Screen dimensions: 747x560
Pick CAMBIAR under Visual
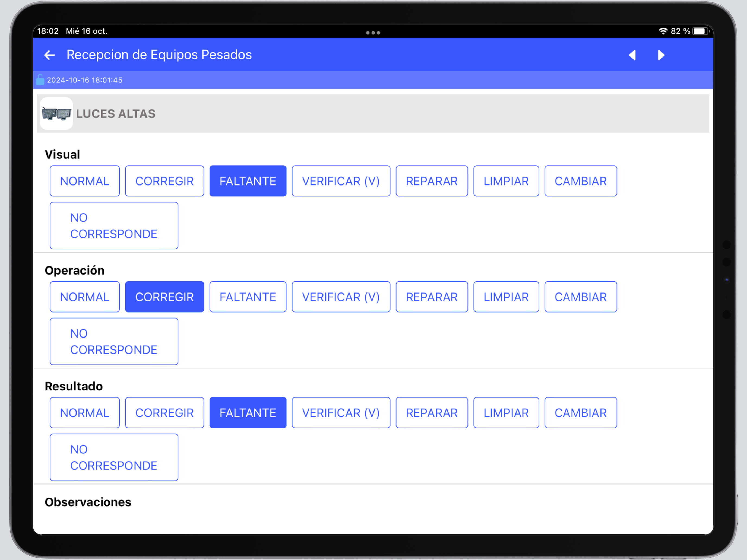pos(581,181)
